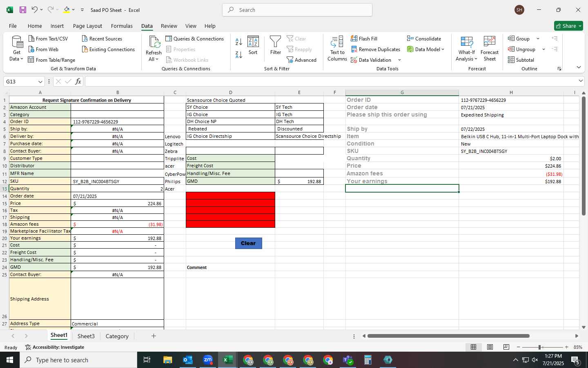The image size is (588, 368).
Task: Open Outline dialog launcher
Action: pos(559,69)
